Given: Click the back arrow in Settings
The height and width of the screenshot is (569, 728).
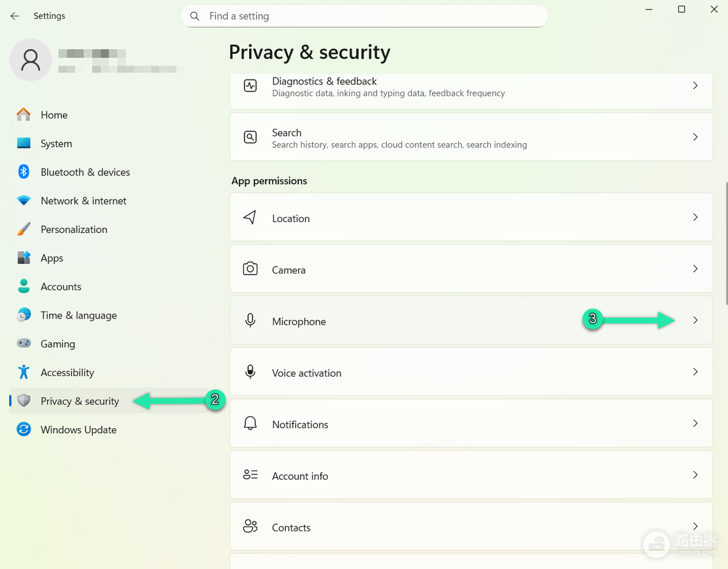Looking at the screenshot, I should click(15, 16).
